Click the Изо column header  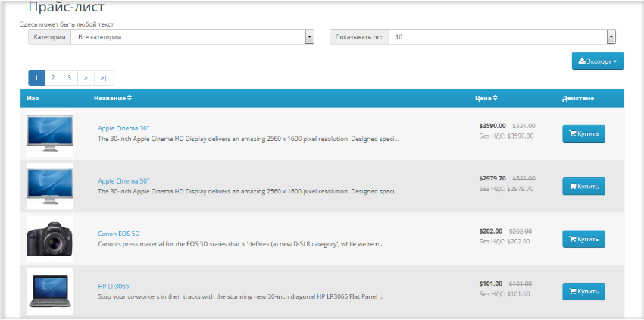pyautogui.click(x=33, y=98)
